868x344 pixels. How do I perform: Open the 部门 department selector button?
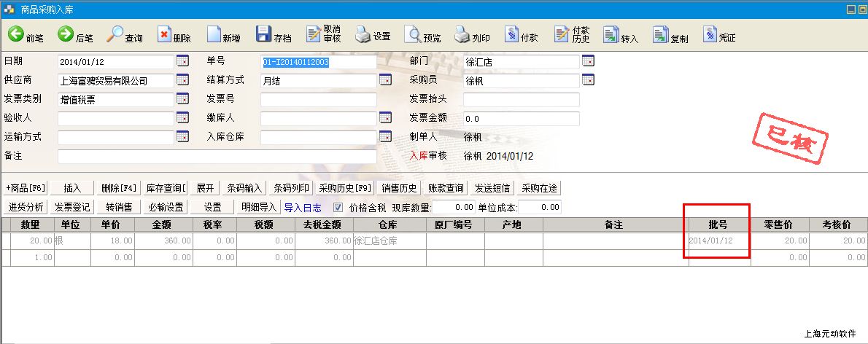588,61
